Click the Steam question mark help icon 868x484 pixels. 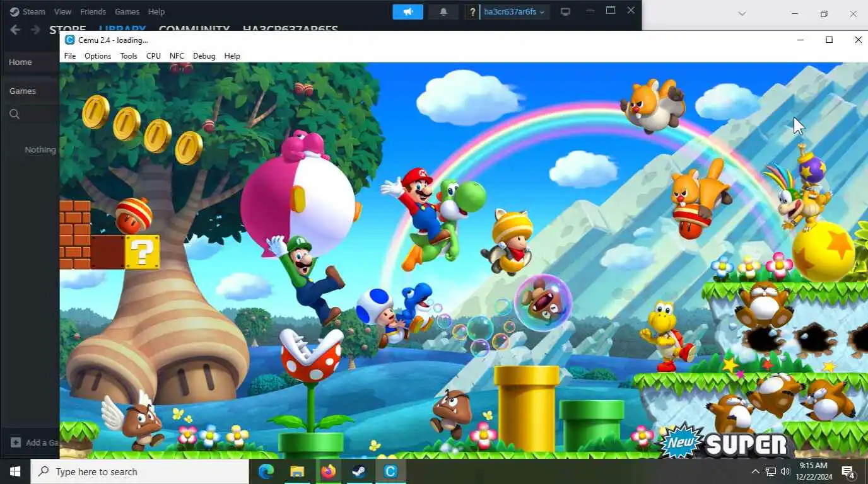(472, 11)
